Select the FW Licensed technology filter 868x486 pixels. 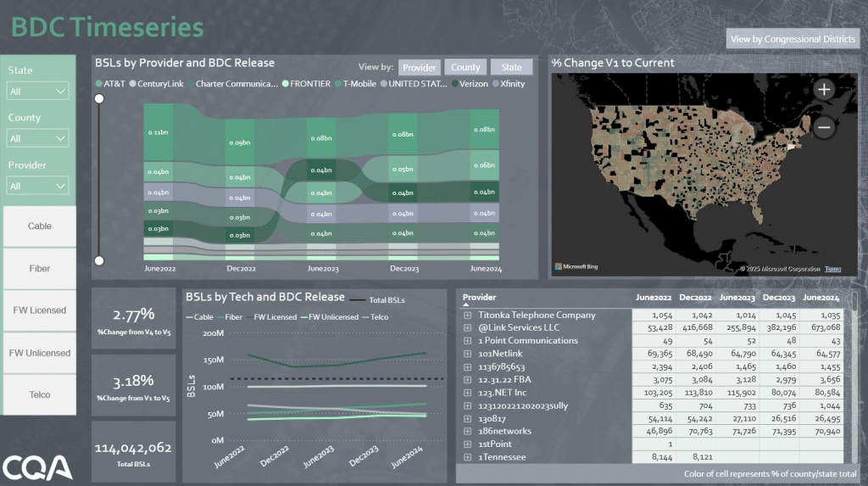click(39, 310)
